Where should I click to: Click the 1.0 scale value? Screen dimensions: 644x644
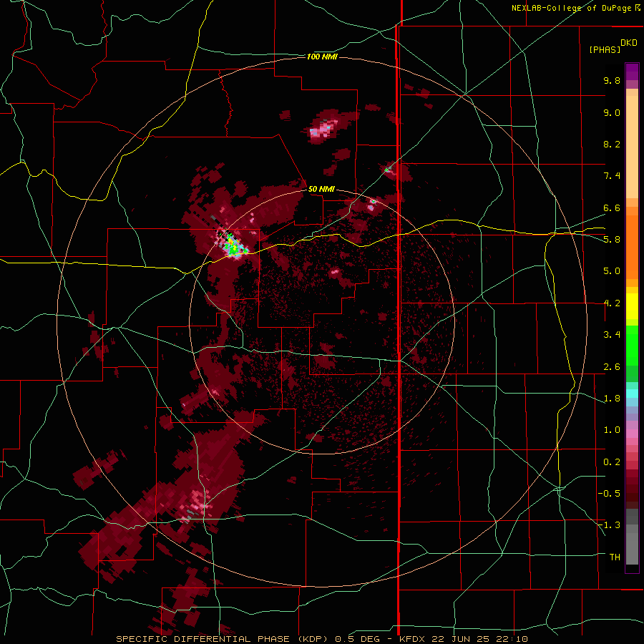tap(612, 430)
